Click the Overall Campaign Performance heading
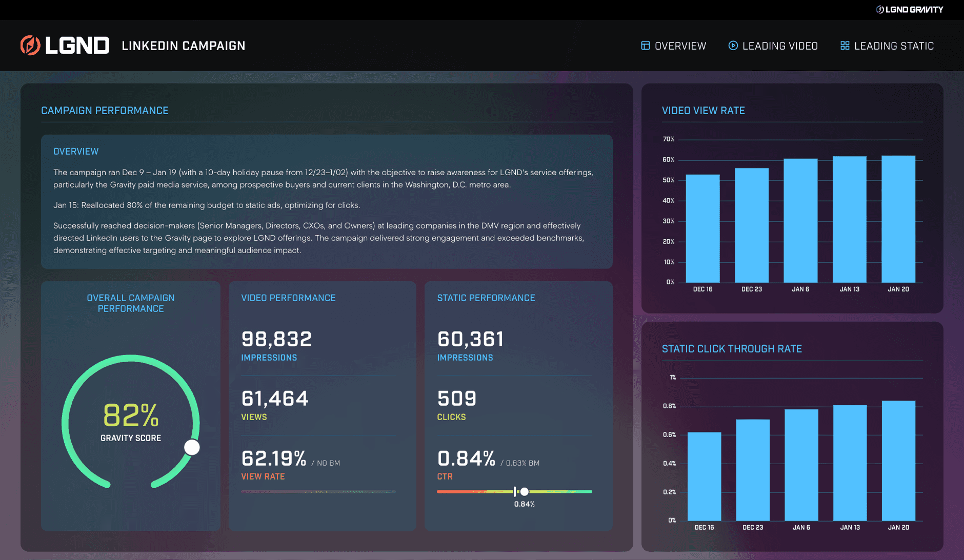 (131, 303)
